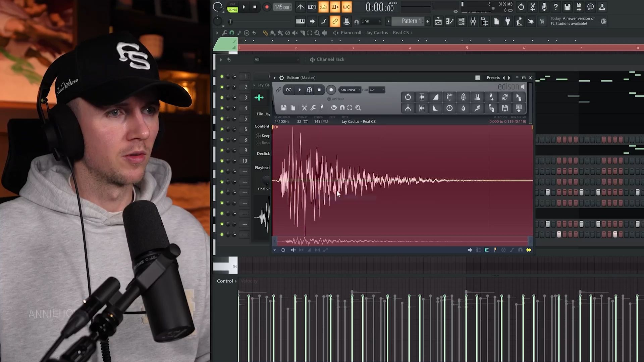Open the Edison plugin options arrow
This screenshot has height=362, width=644.
275,78
